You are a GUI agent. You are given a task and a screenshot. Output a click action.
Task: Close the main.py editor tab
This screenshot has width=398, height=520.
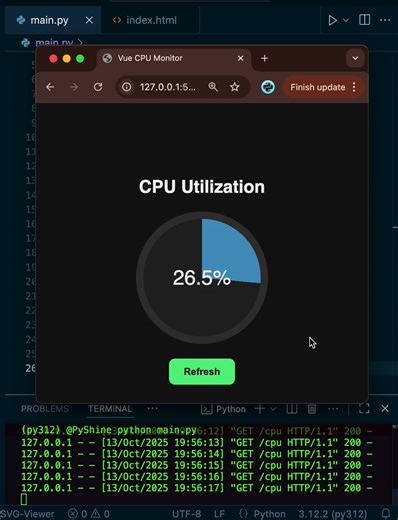pyautogui.click(x=89, y=20)
